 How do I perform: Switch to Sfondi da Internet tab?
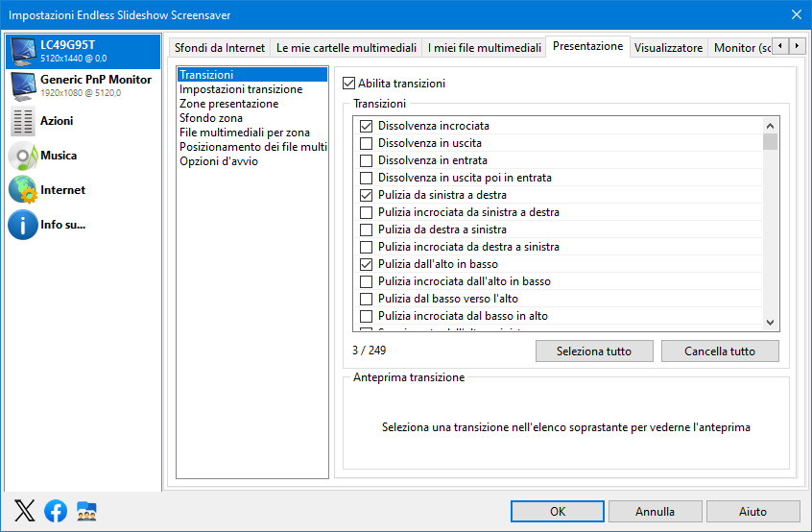pos(220,48)
